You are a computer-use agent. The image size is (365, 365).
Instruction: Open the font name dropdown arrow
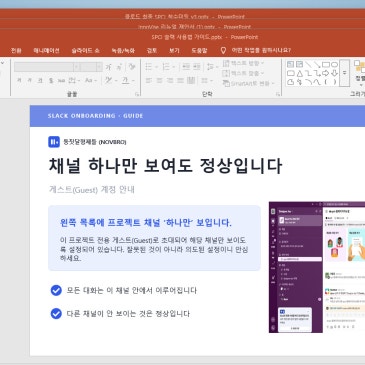77,67
